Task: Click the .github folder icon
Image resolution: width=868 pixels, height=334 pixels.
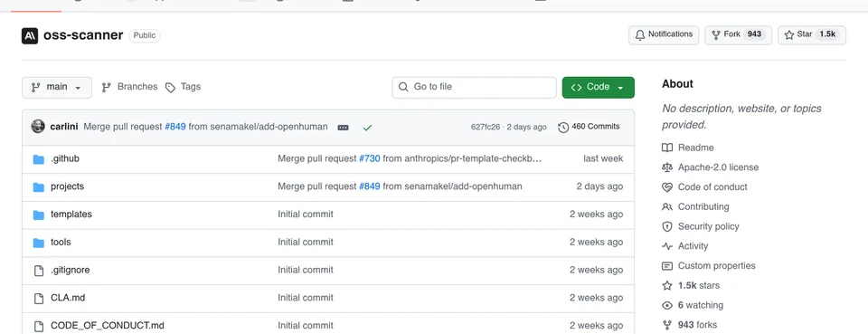Action: point(39,159)
